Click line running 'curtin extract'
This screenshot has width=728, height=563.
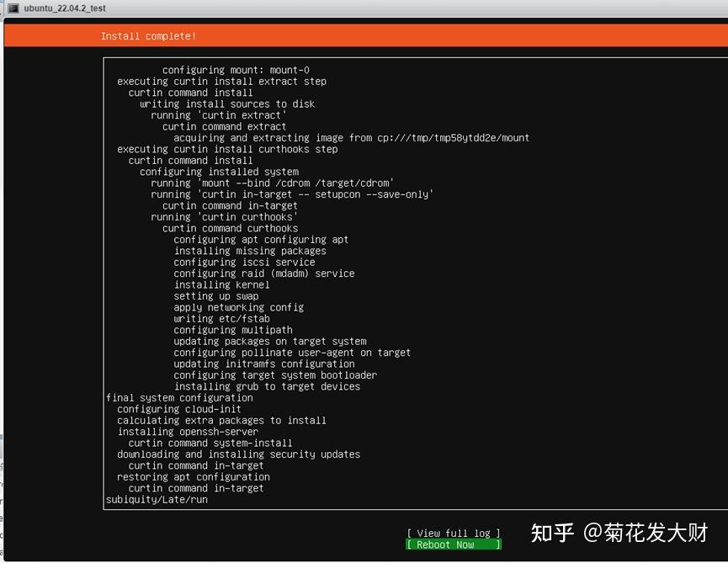pyautogui.click(x=219, y=115)
